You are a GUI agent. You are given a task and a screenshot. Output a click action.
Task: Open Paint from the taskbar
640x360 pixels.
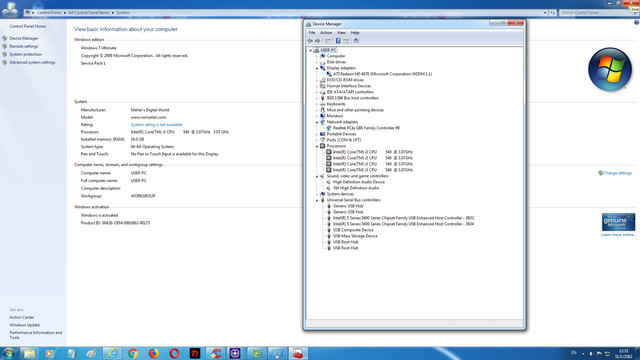(91, 353)
